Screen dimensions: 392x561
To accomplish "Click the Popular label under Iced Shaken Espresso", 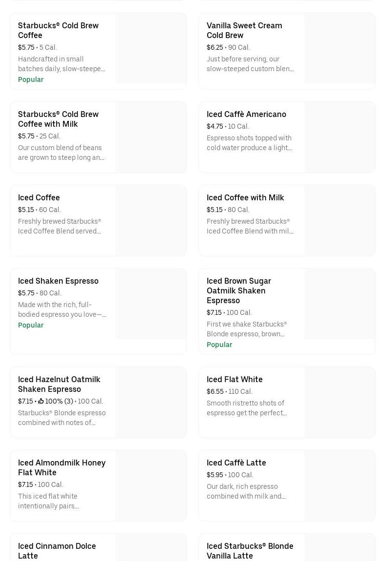I will pyautogui.click(x=31, y=325).
